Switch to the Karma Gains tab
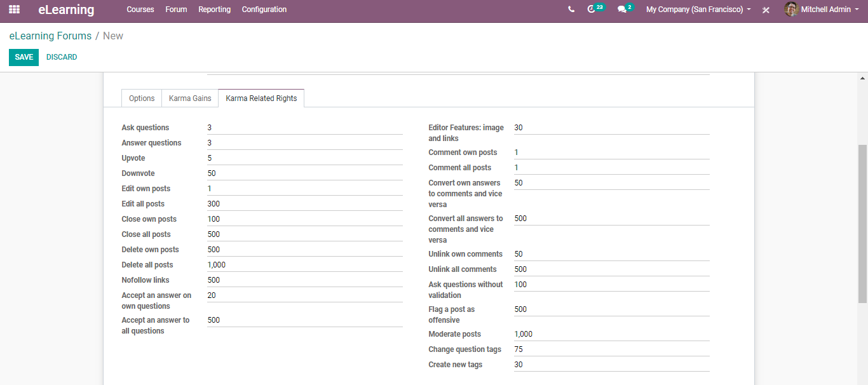This screenshot has height=385, width=868. coord(190,98)
